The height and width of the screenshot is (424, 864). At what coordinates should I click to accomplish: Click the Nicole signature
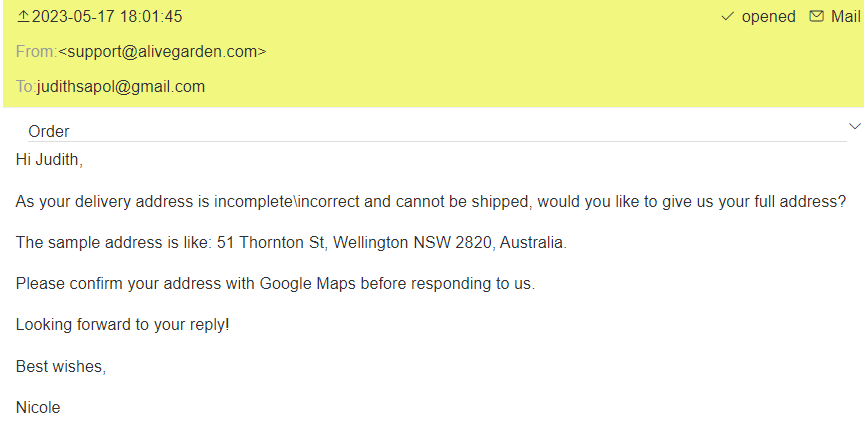pos(38,407)
